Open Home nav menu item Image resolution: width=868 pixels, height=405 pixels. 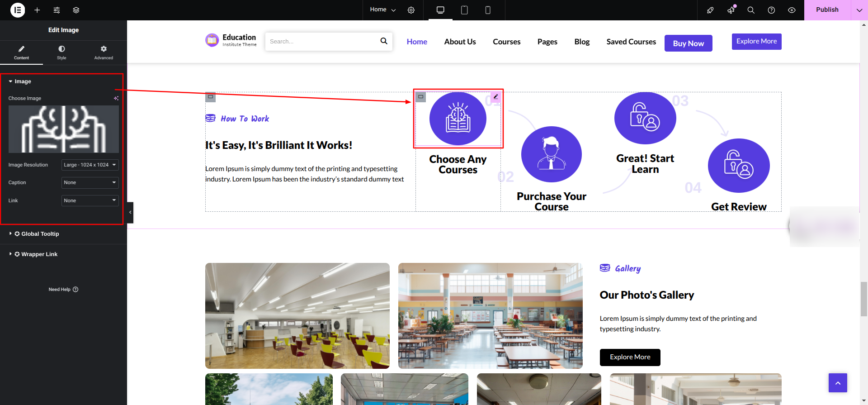click(x=417, y=42)
